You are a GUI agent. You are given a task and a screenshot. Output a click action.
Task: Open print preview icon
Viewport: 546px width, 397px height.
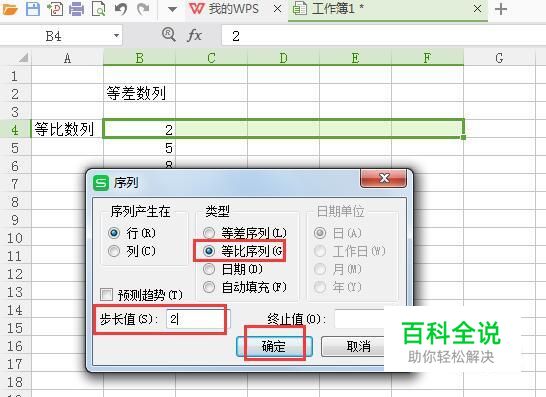[98, 9]
